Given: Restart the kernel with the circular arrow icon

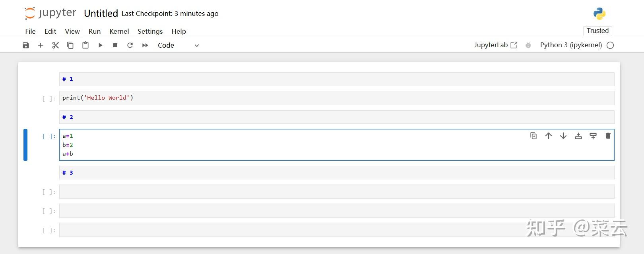Looking at the screenshot, I should coord(130,45).
